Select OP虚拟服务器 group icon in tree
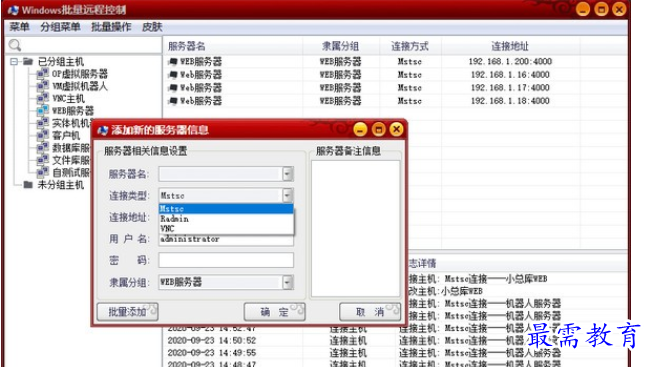The image size is (649, 367). tap(43, 74)
